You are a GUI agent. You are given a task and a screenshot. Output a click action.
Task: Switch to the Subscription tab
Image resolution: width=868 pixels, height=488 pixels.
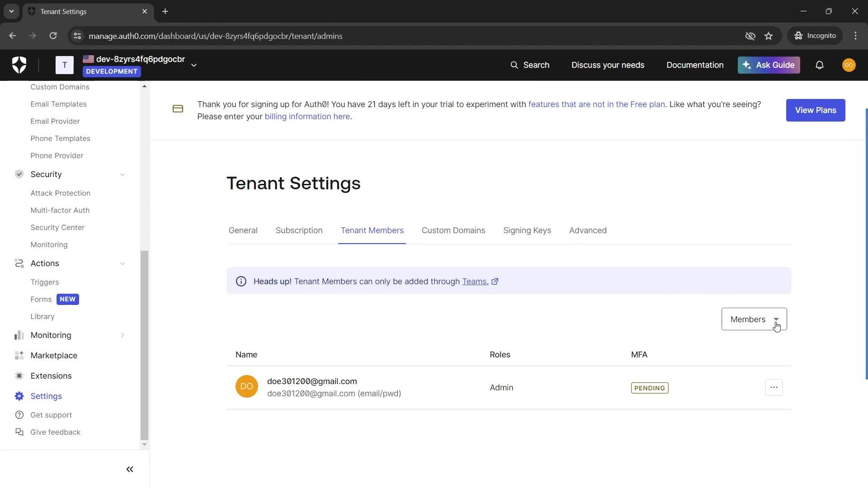[299, 230]
